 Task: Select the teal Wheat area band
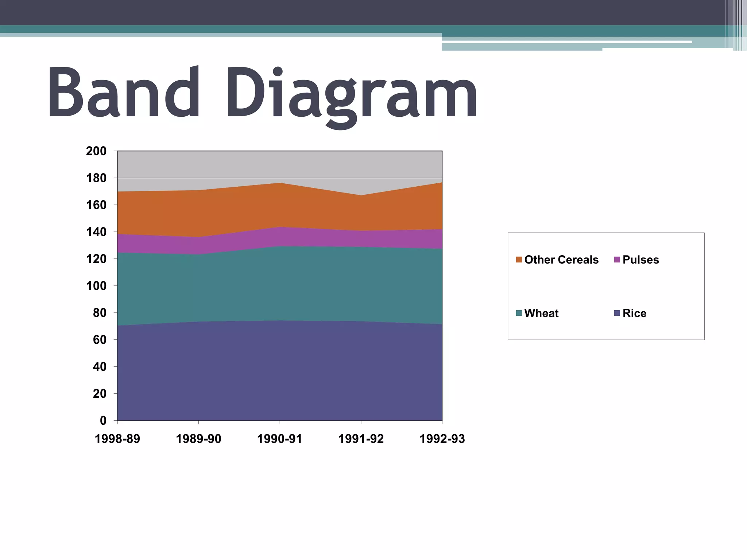click(x=280, y=284)
